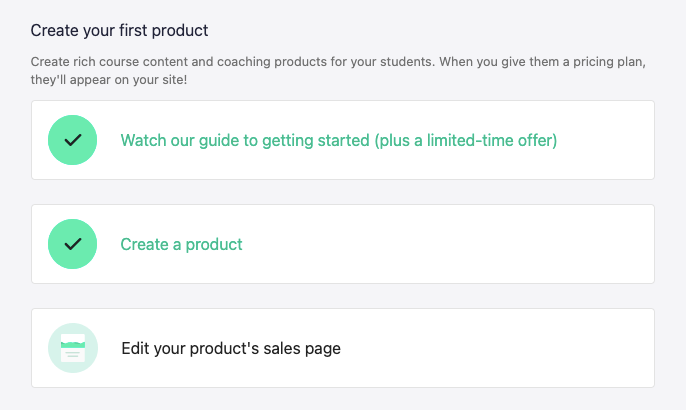Click the "they'll appear on your site!" line

pos(109,78)
